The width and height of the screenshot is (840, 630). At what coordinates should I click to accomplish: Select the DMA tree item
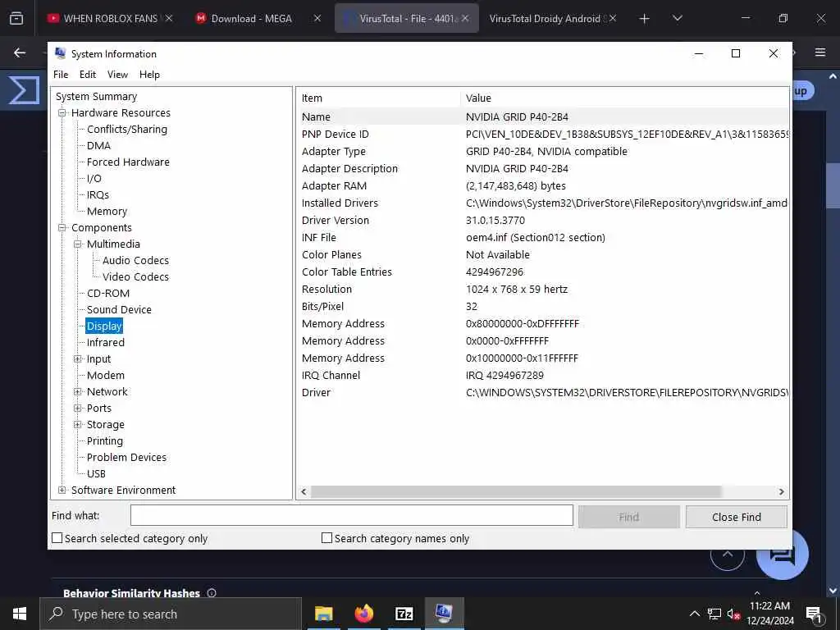pyautogui.click(x=98, y=146)
